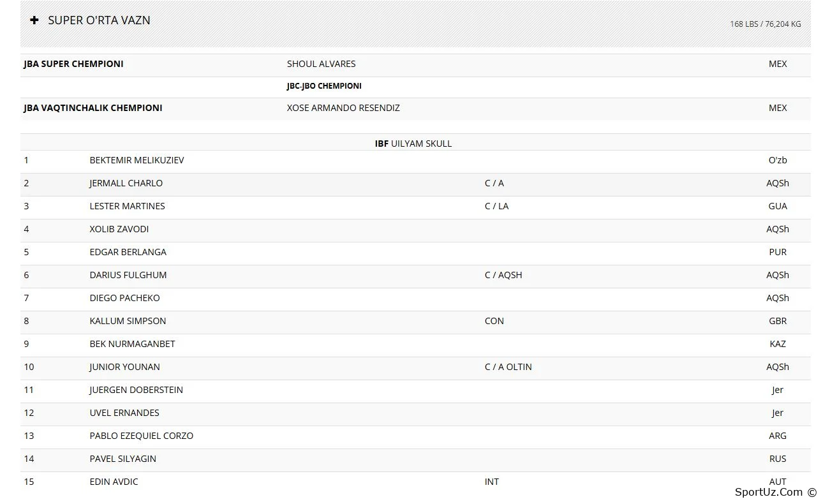Screen dimensions: 823x504
Task: Select champion name SHOUL ALVARES
Action: coord(322,64)
